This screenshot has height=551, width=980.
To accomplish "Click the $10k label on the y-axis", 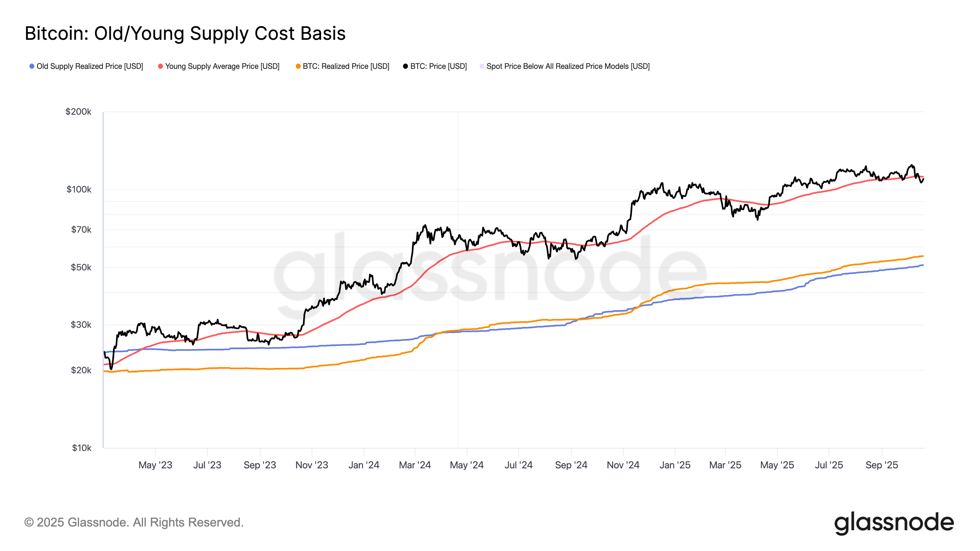I will [81, 448].
